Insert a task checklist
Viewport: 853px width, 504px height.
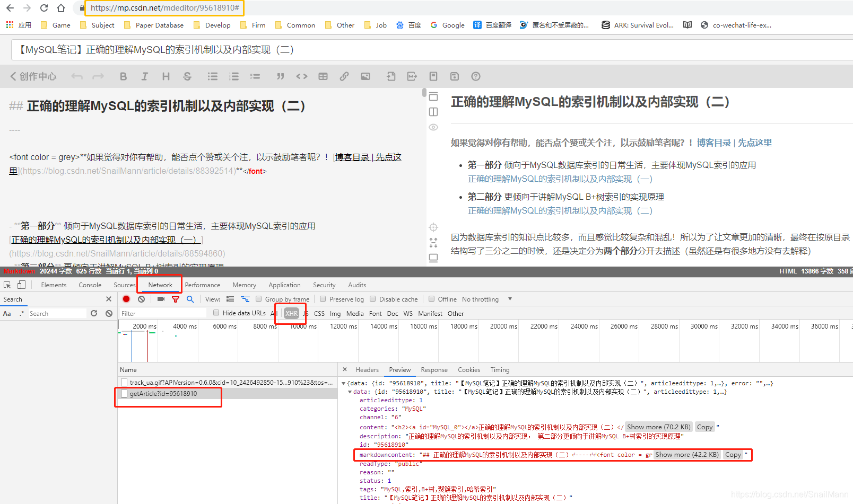[255, 76]
